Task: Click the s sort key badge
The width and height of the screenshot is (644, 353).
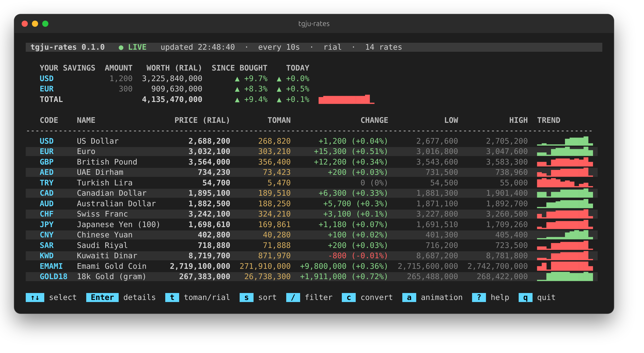Action: coord(246,297)
